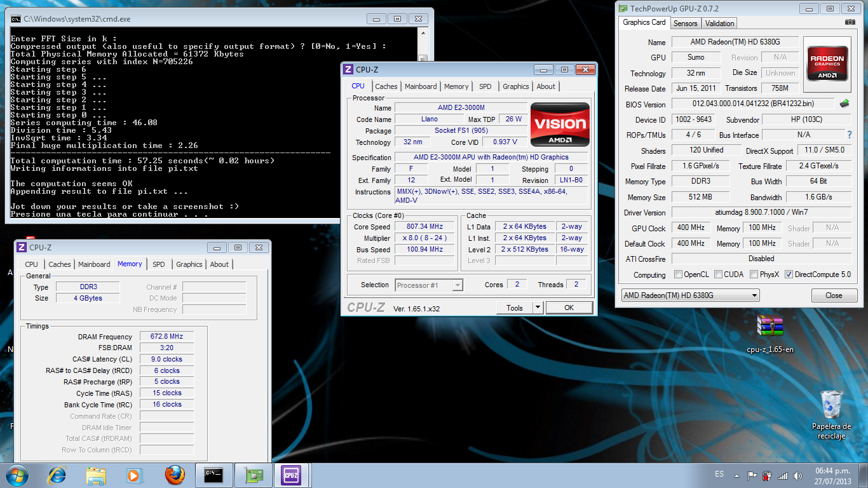Click the OK button in CPU-Z
The width and height of the screenshot is (868, 488).
pyautogui.click(x=569, y=308)
